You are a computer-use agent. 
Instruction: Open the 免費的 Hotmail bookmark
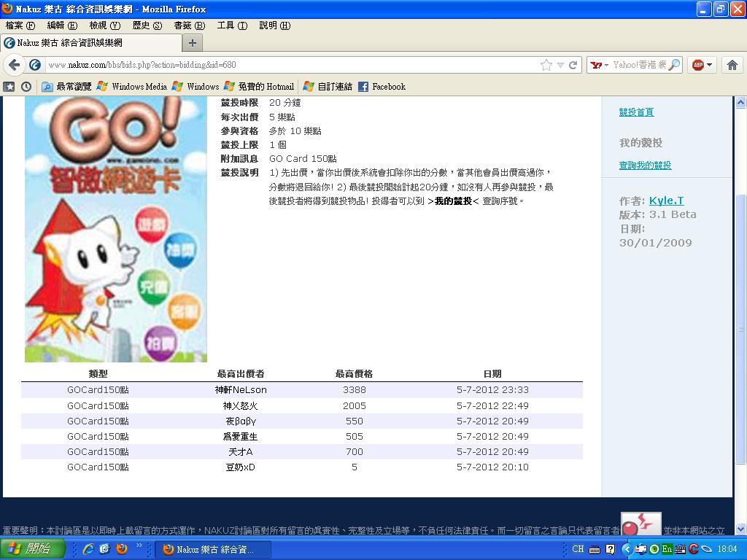click(259, 87)
